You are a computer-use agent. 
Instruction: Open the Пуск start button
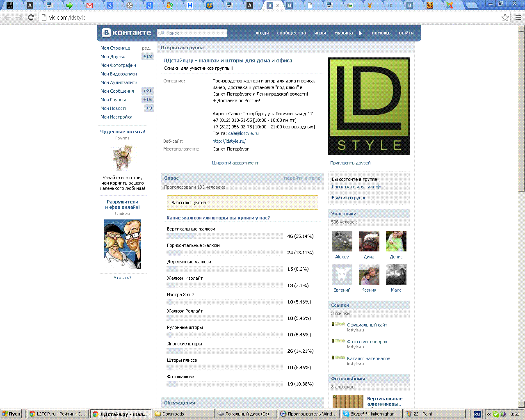click(x=11, y=414)
